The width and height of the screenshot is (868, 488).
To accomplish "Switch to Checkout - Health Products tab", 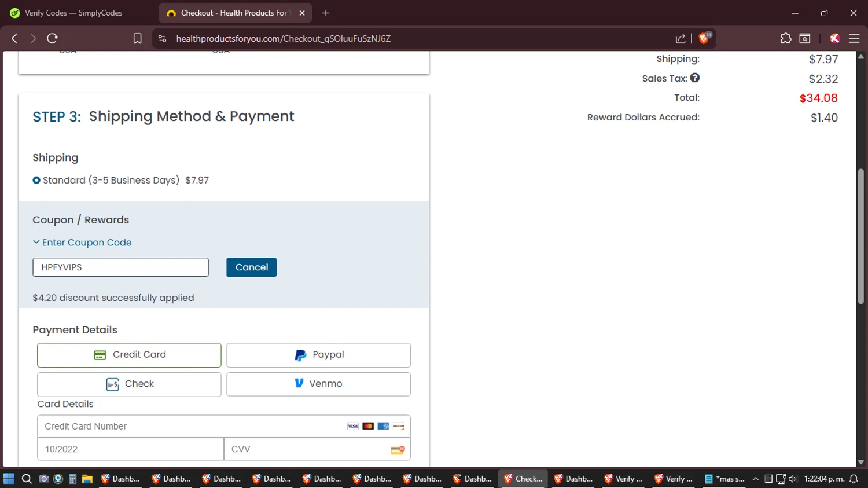I will coord(236,13).
